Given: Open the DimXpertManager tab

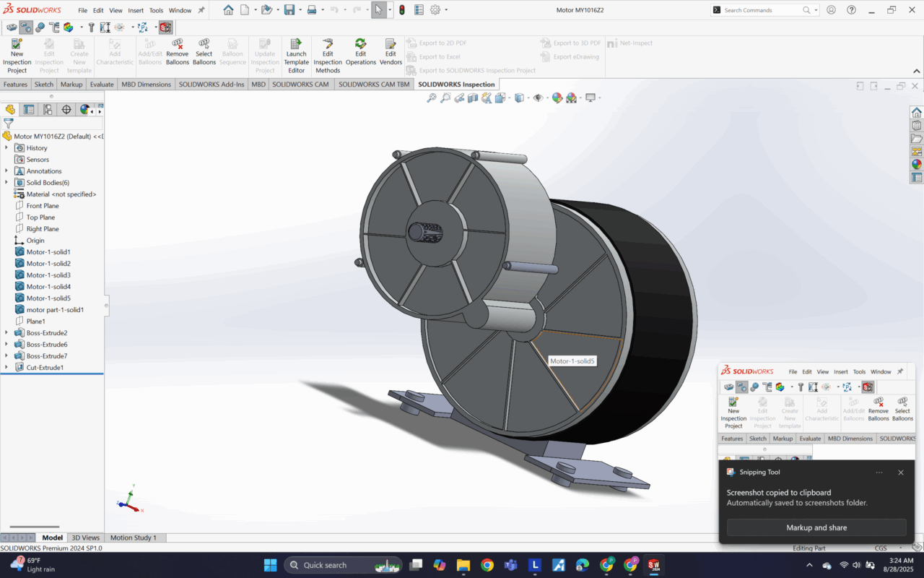Looking at the screenshot, I should tap(66, 110).
